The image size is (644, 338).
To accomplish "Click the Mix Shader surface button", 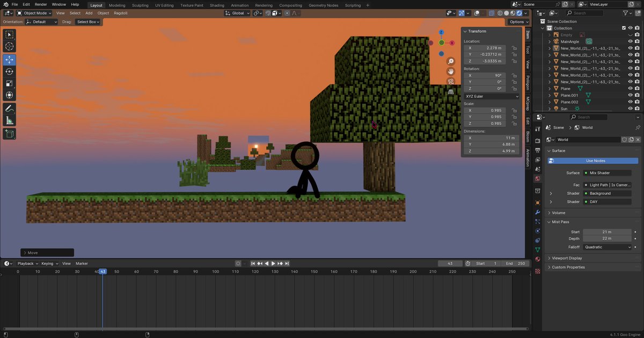I will pyautogui.click(x=607, y=173).
